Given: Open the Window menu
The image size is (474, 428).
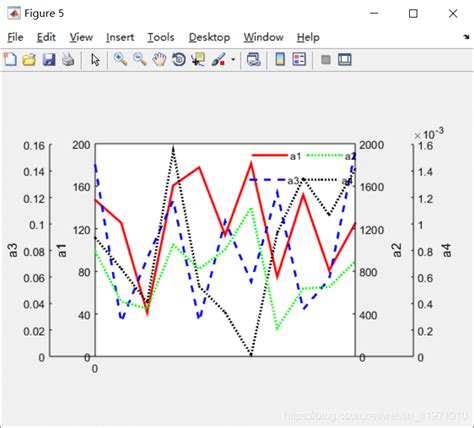Looking at the screenshot, I should tap(263, 37).
